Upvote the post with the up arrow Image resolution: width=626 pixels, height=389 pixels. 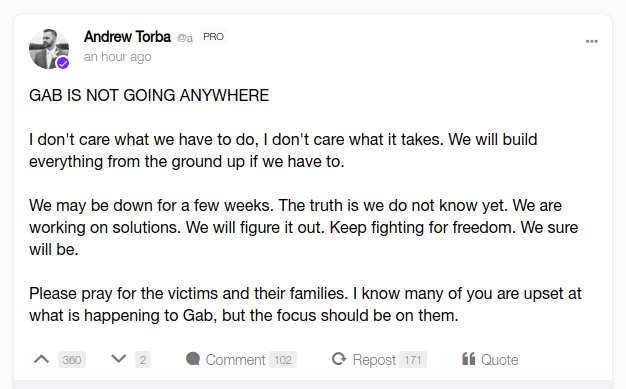point(42,359)
